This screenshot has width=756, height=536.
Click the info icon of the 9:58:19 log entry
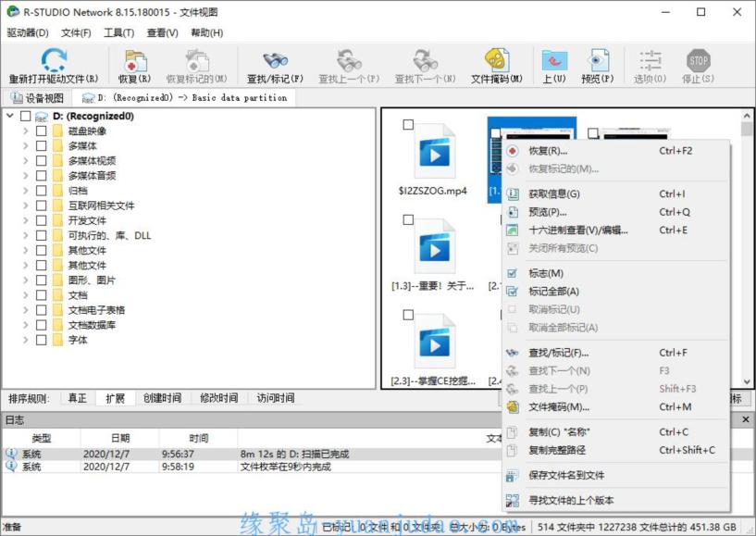11,466
